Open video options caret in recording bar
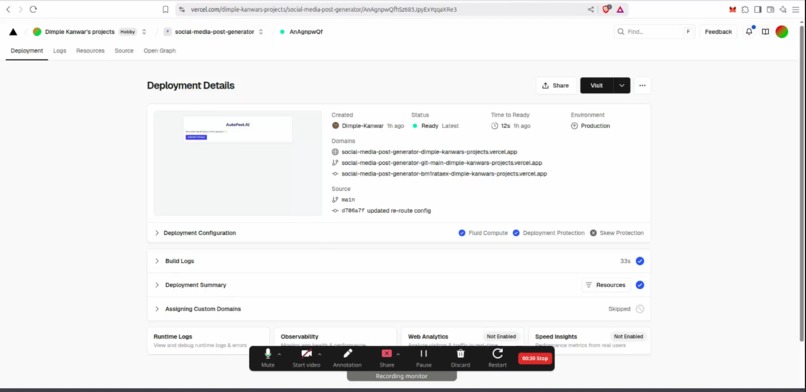Viewport: 806px width, 392px height. (x=320, y=354)
